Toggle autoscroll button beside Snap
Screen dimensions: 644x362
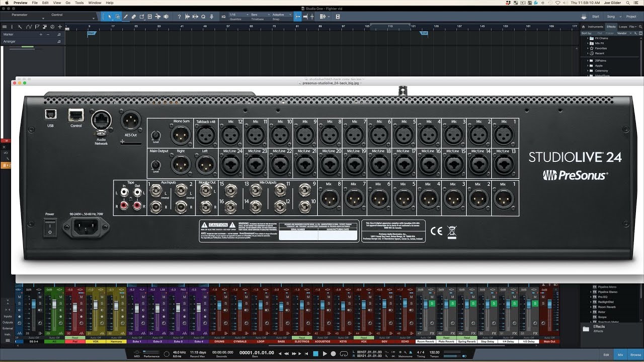(297, 17)
